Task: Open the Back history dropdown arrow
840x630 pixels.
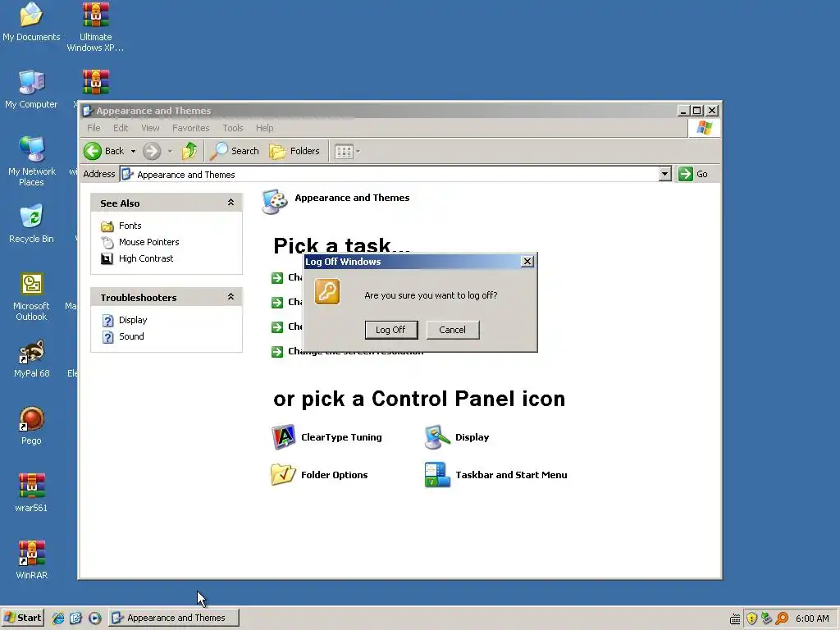Action: point(134,152)
